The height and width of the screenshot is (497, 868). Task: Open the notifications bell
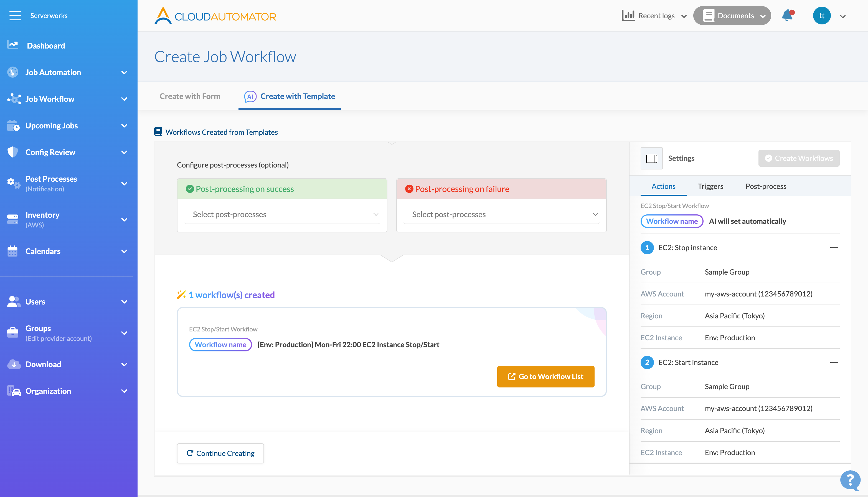(788, 16)
